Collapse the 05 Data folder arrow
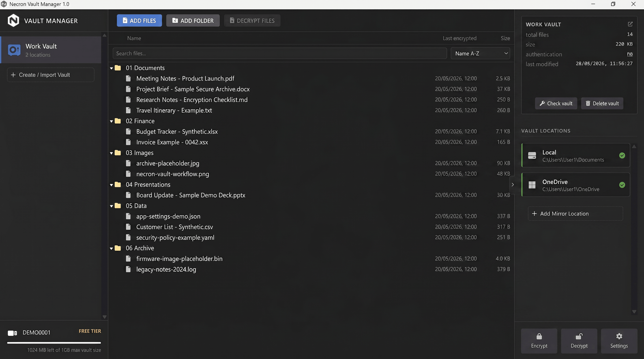Image resolution: width=644 pixels, height=359 pixels. coord(111,206)
